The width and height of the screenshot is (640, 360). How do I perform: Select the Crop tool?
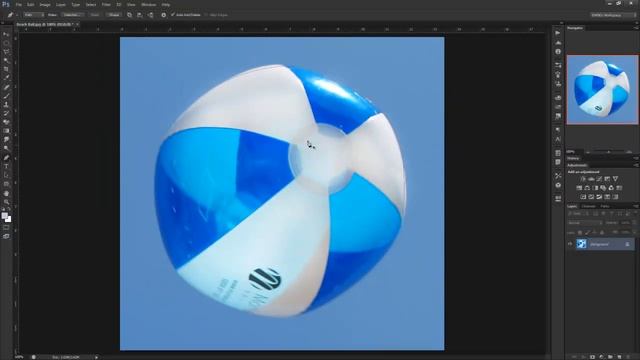click(x=6, y=69)
